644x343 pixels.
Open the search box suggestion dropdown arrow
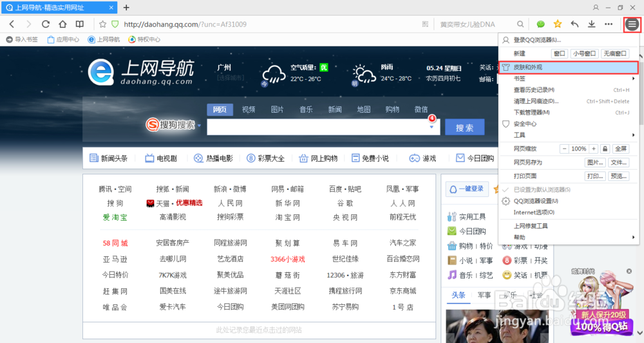431,127
